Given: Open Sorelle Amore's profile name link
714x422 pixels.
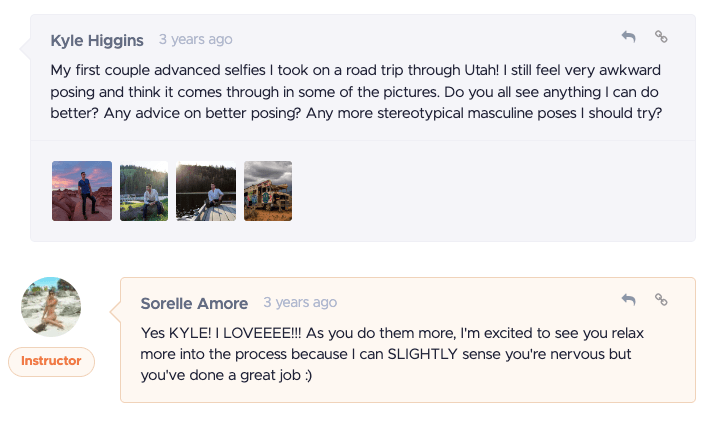Looking at the screenshot, I should click(x=194, y=303).
